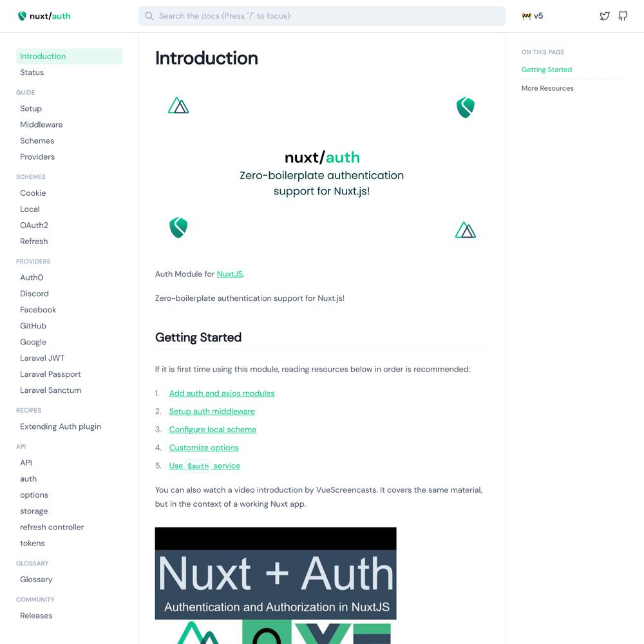Open the Add auth and axios modules link

pos(222,393)
